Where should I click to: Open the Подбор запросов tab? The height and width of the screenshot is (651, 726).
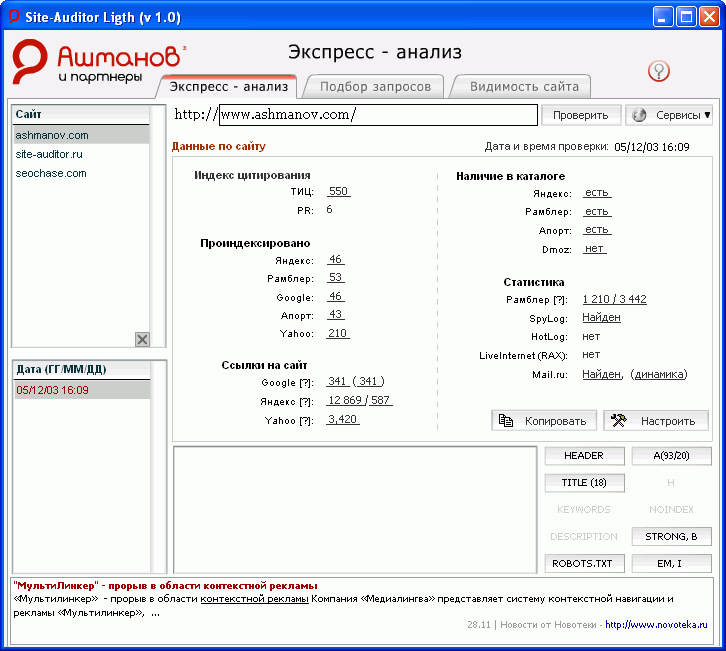click(x=375, y=87)
